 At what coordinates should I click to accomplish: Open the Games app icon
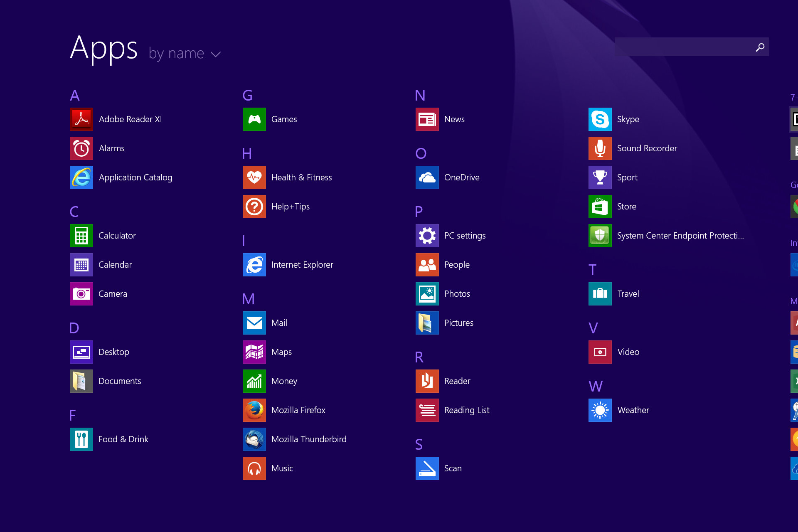point(254,119)
